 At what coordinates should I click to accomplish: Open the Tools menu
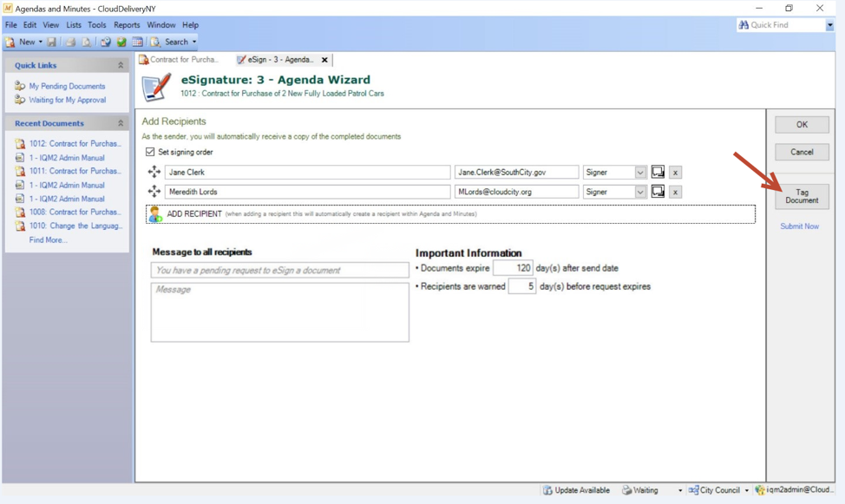click(97, 25)
